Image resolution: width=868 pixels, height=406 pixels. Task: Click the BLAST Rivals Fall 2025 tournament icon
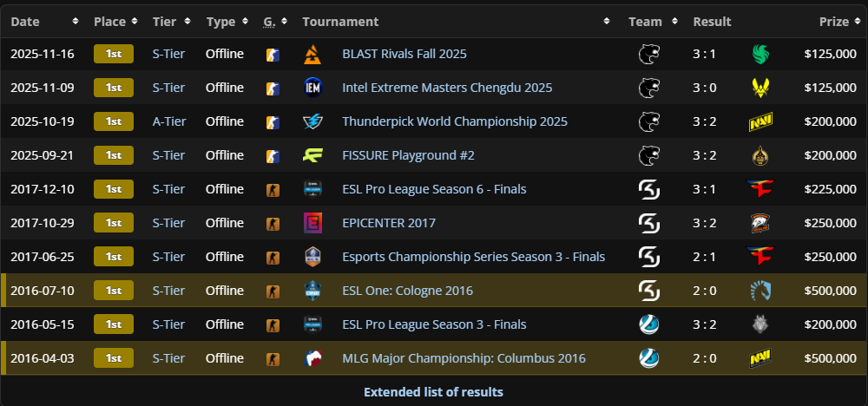[312, 54]
